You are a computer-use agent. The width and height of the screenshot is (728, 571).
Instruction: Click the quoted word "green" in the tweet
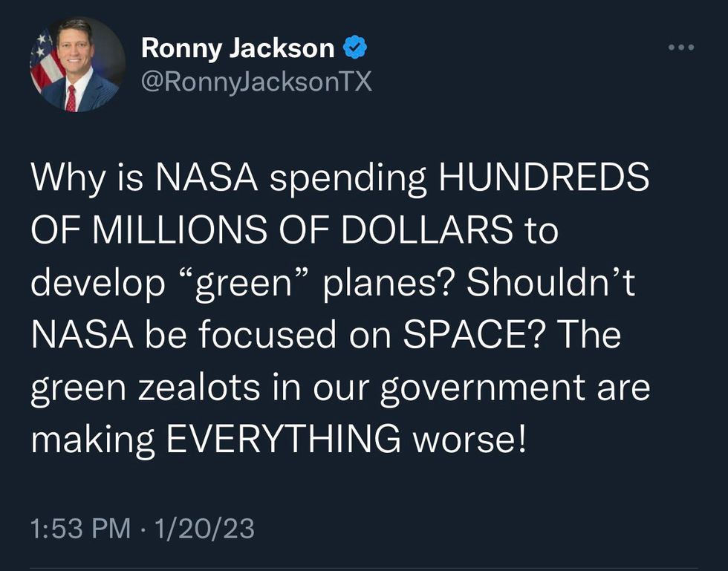pyautogui.click(x=244, y=284)
